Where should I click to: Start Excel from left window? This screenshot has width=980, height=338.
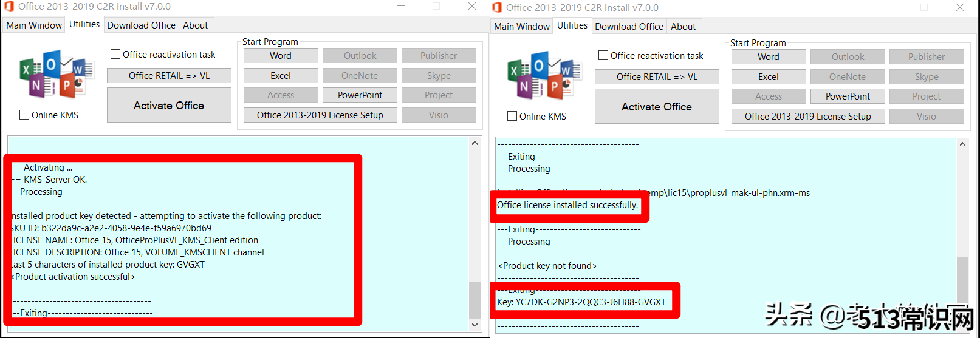pos(281,76)
